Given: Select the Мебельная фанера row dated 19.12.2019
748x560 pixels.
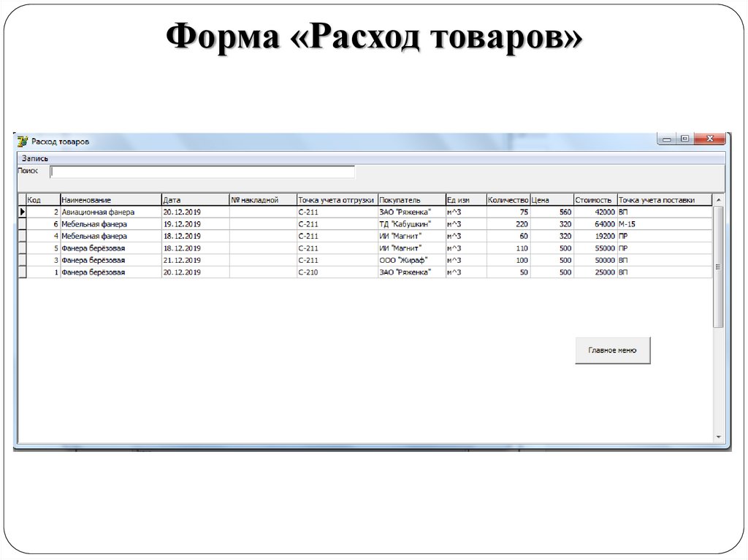Looking at the screenshot, I should pos(110,223).
